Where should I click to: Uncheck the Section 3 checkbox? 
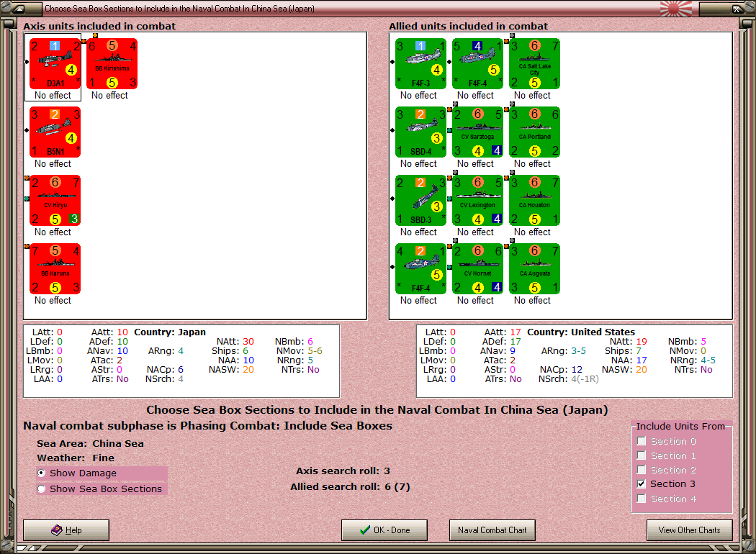(642, 483)
